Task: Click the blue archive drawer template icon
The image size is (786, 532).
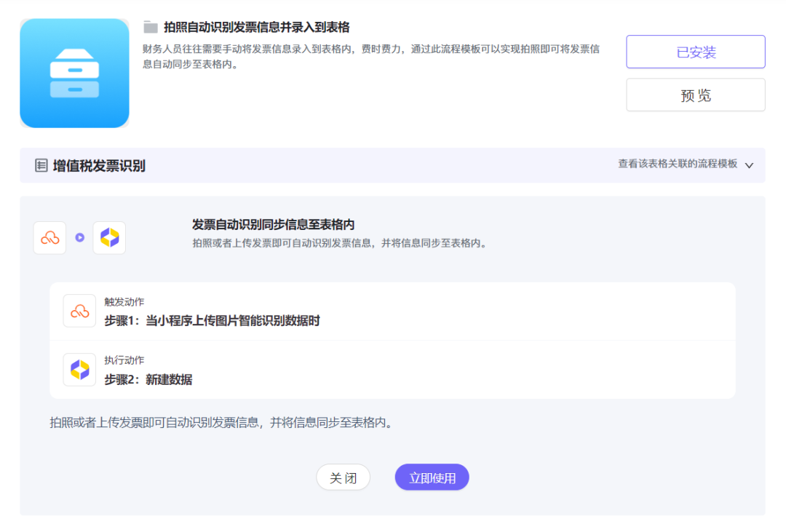Action: [x=74, y=74]
